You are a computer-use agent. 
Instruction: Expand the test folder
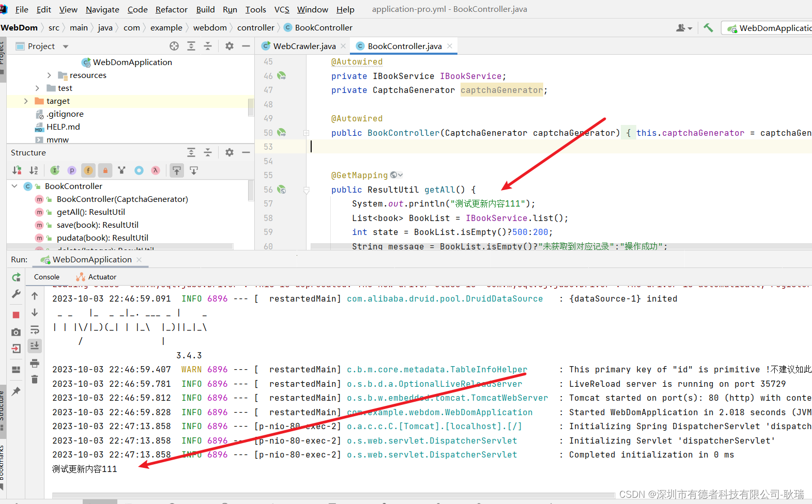[x=37, y=88]
